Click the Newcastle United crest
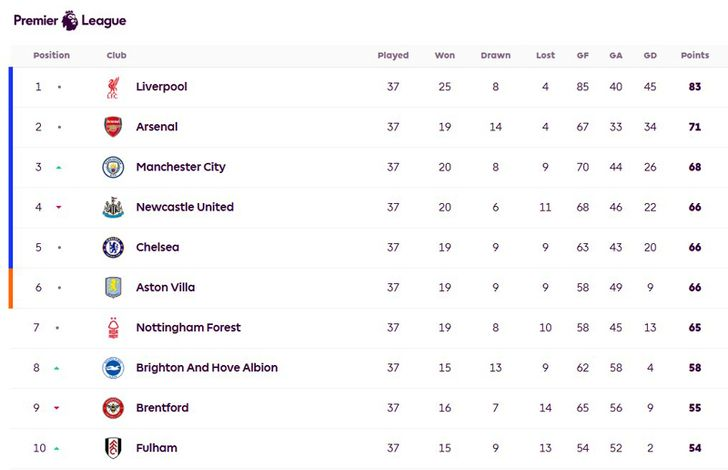Image resolution: width=728 pixels, height=470 pixels. (x=113, y=207)
